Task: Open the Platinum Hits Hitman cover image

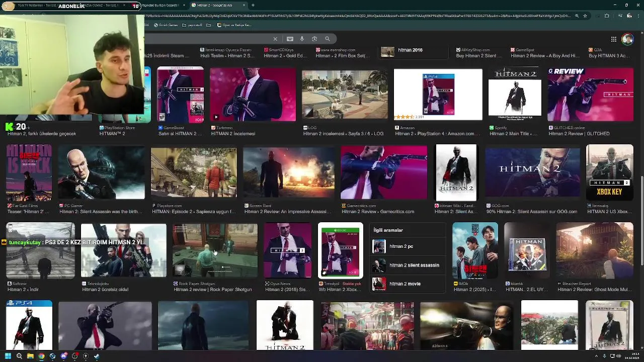Action: coord(609,325)
